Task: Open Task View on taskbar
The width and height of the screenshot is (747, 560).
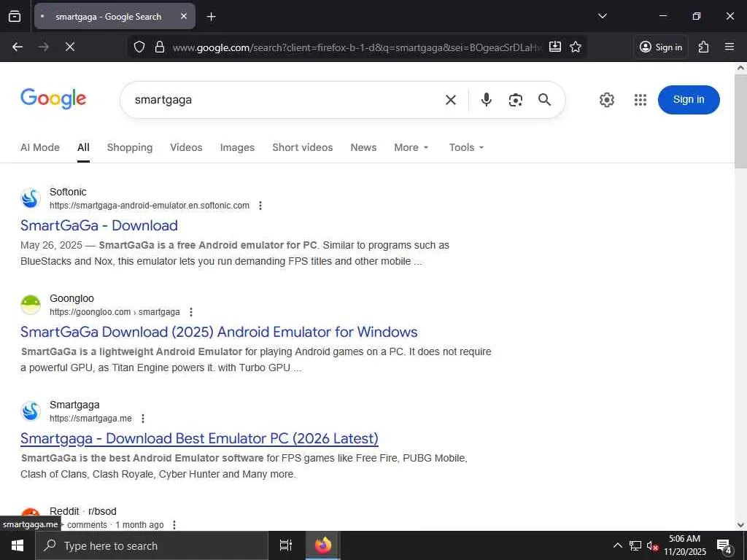Action: [x=285, y=545]
